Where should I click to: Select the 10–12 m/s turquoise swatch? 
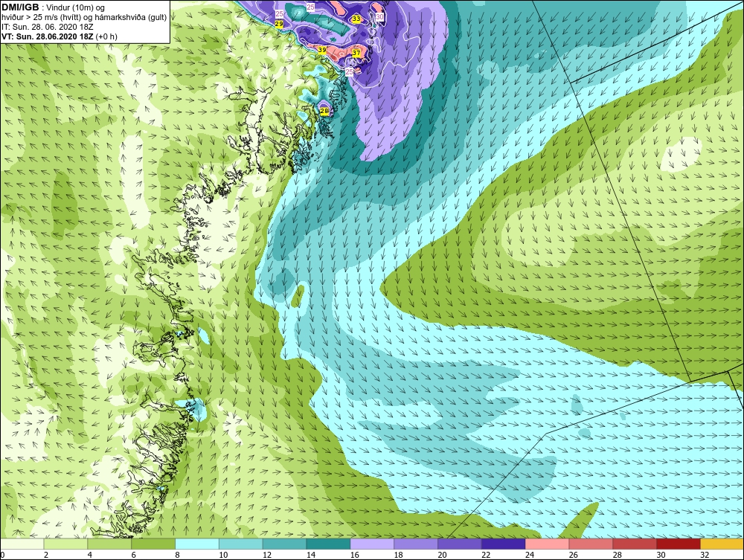[241, 544]
